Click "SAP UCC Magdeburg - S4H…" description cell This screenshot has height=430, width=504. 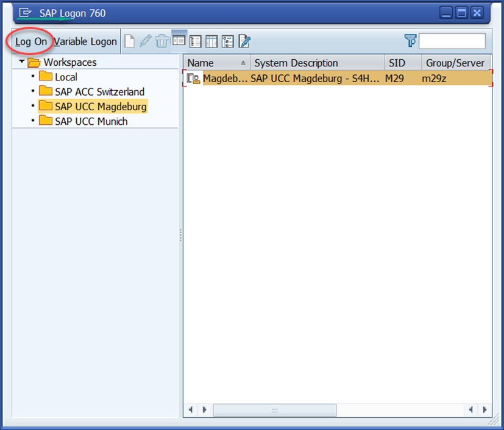click(x=315, y=79)
